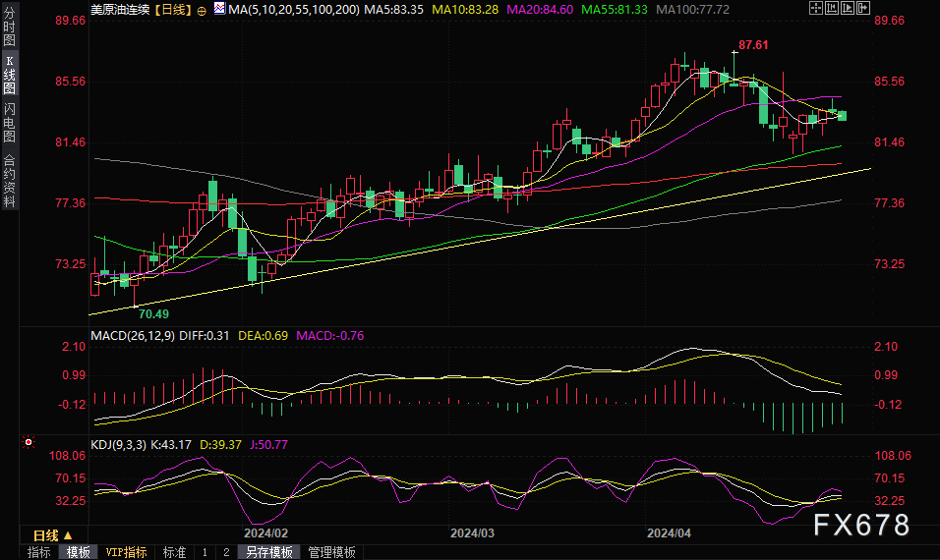Viewport: 940px width, 560px height.
Task: Click the 87.61 high price marker
Action: [753, 45]
